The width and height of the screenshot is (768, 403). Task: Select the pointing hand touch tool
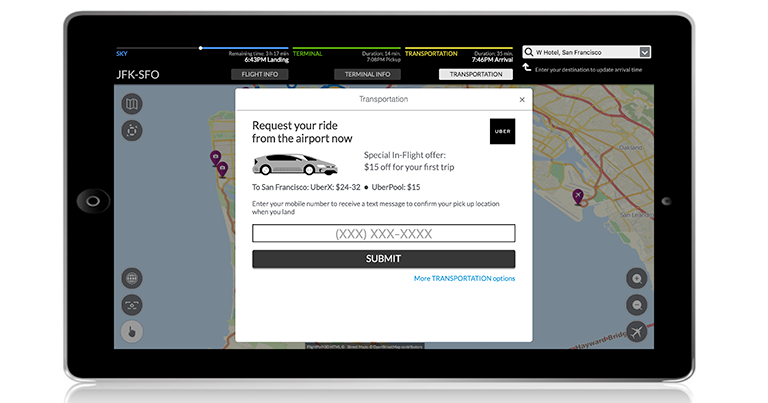[132, 332]
